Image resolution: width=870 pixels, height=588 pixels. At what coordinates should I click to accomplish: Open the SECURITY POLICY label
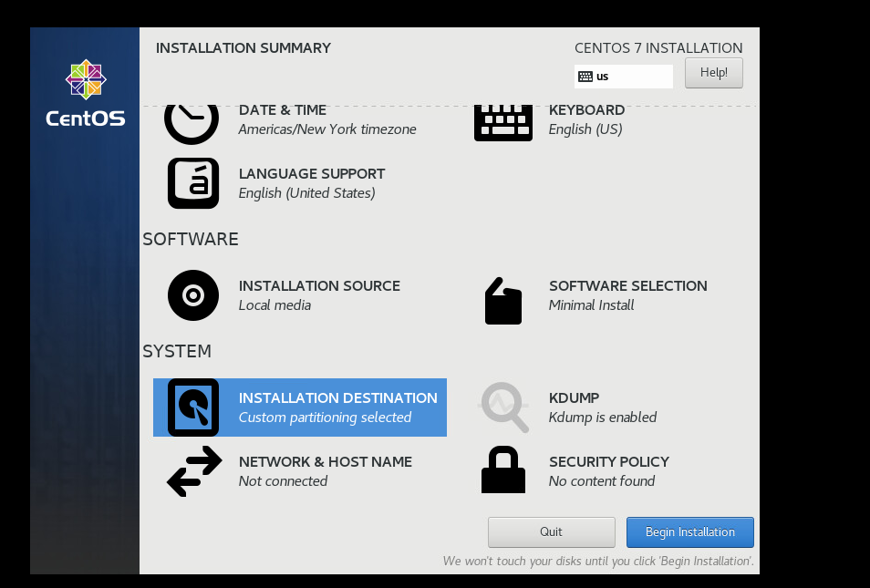609,461
